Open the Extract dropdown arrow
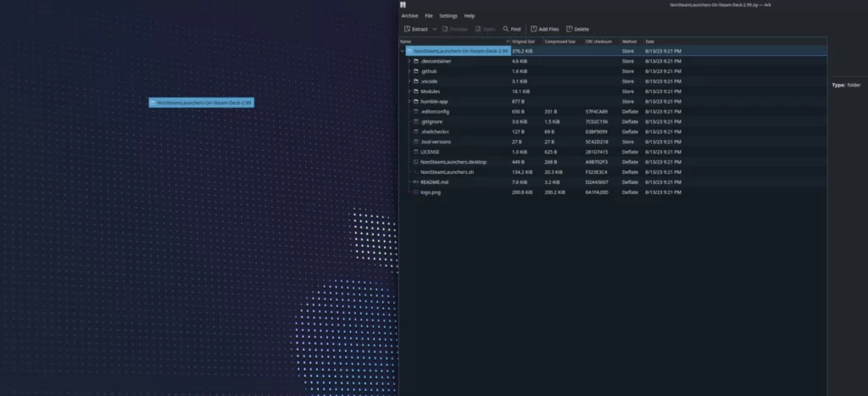This screenshot has width=868, height=396. [435, 29]
